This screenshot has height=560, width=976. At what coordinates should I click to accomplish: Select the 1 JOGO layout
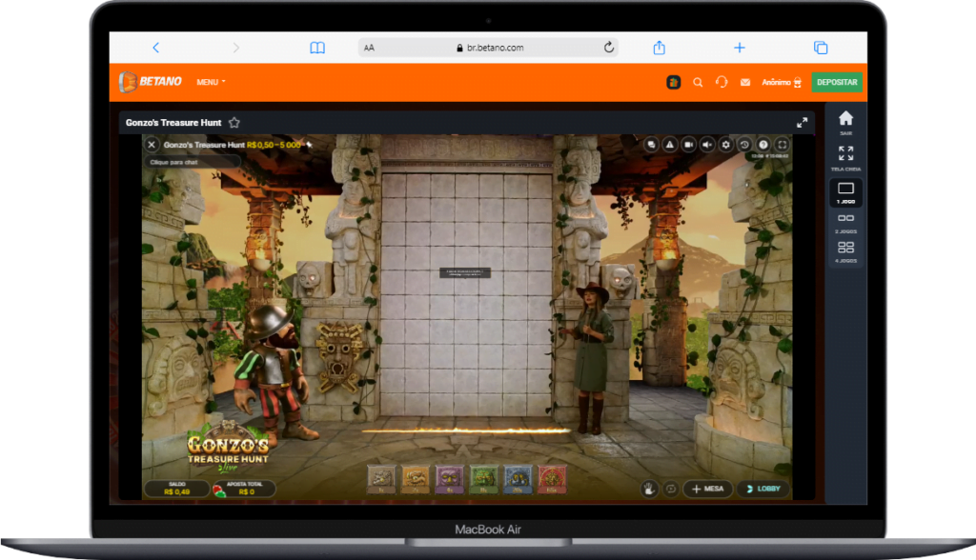click(846, 193)
